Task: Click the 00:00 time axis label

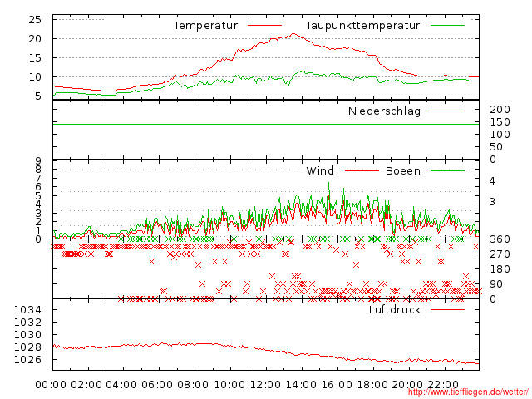Action: 51,385
